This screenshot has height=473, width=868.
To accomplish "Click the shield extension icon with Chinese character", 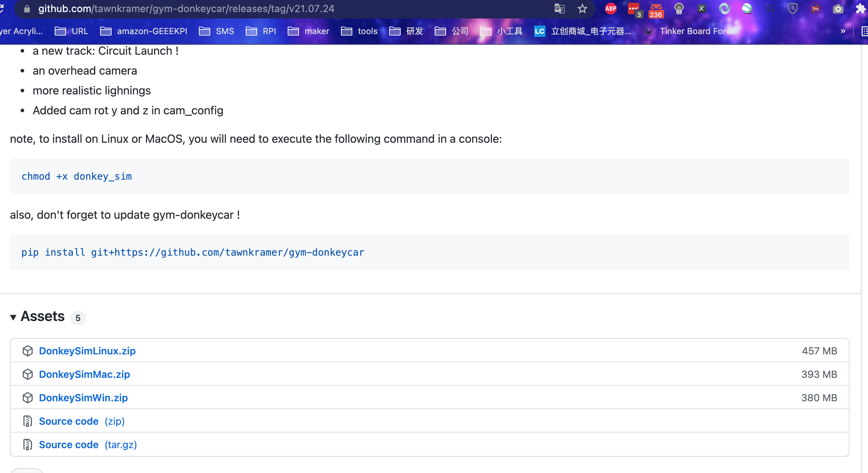I will click(793, 9).
